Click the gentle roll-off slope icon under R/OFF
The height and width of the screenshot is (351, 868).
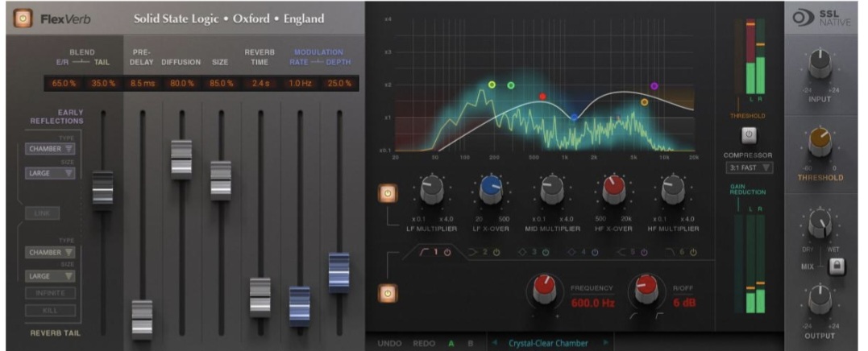pos(634,316)
